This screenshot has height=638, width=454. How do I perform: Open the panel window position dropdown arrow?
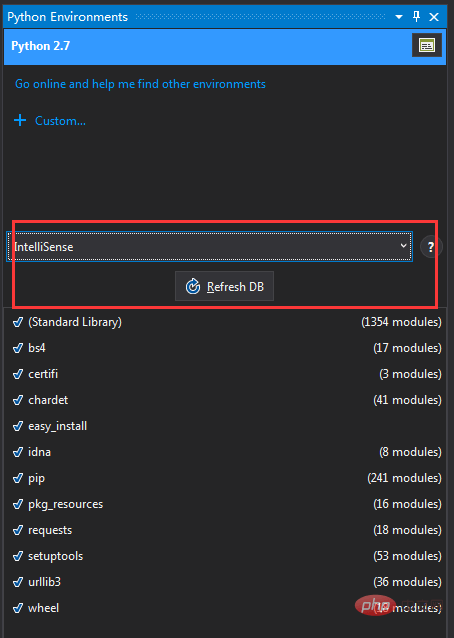[399, 17]
